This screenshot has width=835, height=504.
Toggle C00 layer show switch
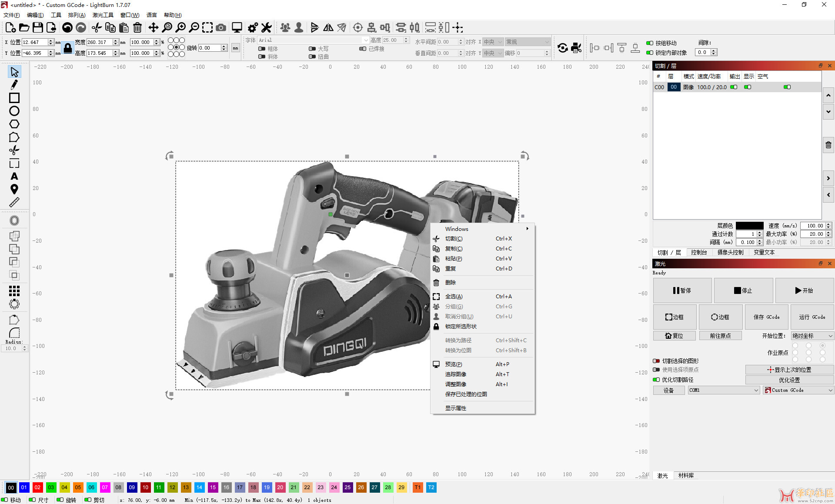point(748,87)
